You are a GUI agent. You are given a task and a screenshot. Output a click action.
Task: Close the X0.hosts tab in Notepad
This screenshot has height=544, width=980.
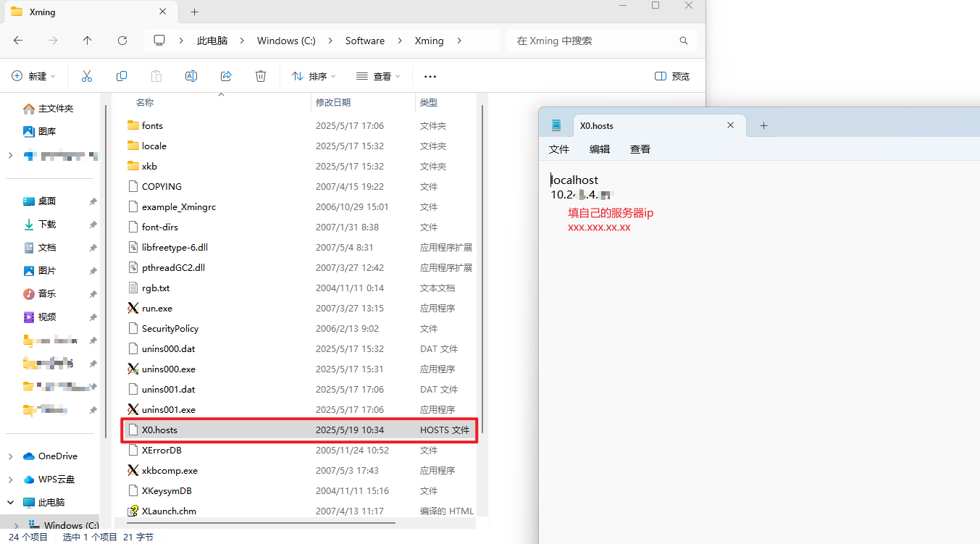[731, 125]
